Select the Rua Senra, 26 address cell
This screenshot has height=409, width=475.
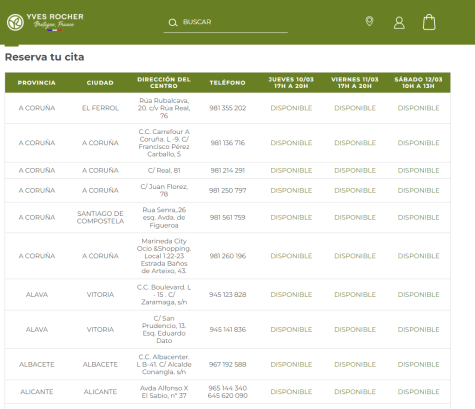[164, 217]
